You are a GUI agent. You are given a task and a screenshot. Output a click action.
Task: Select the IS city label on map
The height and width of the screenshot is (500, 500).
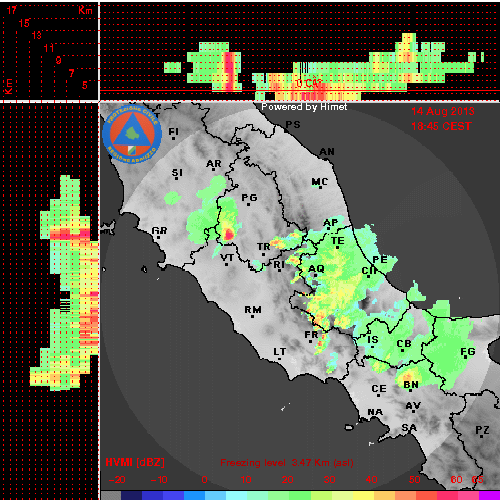coord(373,340)
